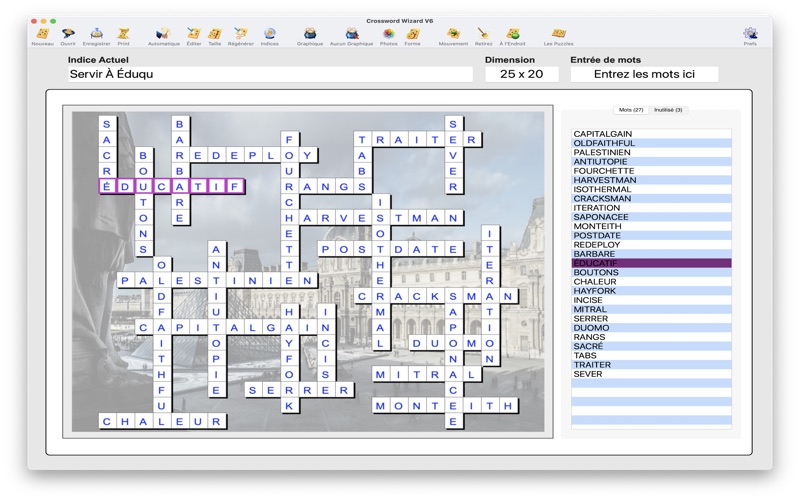Select BOUTONS in the word list
Image resolution: width=800 pixels, height=500 pixels.
click(x=652, y=272)
